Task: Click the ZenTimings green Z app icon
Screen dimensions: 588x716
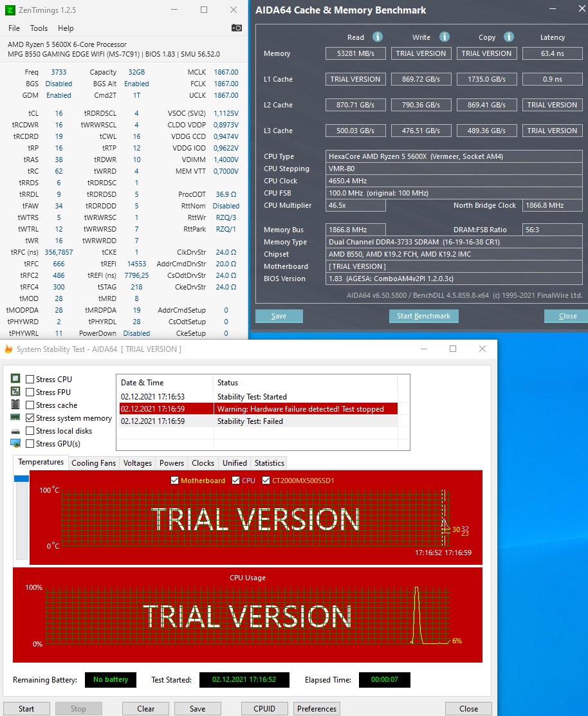Action: [x=10, y=10]
